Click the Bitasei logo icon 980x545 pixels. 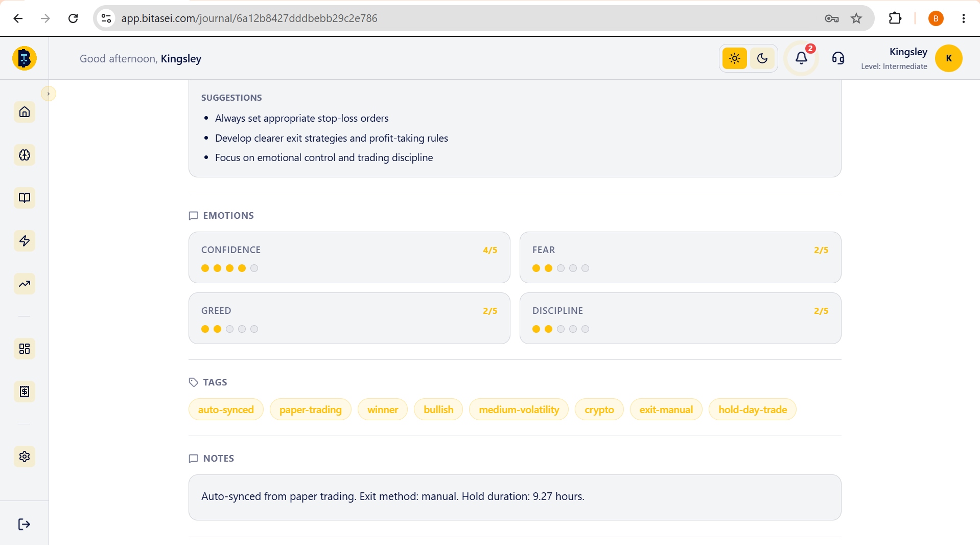click(25, 58)
